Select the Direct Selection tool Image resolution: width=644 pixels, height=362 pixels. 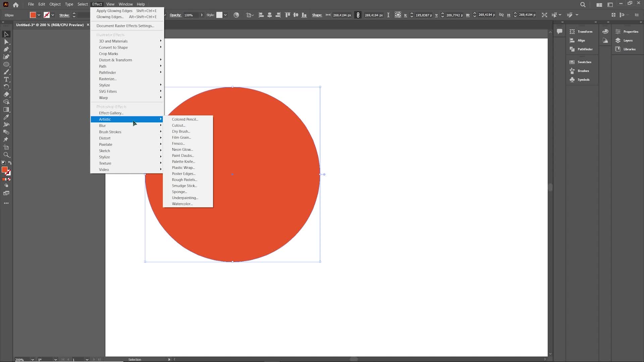[6, 42]
